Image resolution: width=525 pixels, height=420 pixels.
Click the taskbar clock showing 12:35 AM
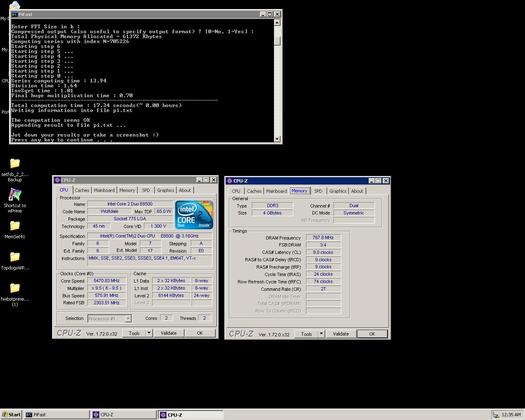(x=511, y=415)
